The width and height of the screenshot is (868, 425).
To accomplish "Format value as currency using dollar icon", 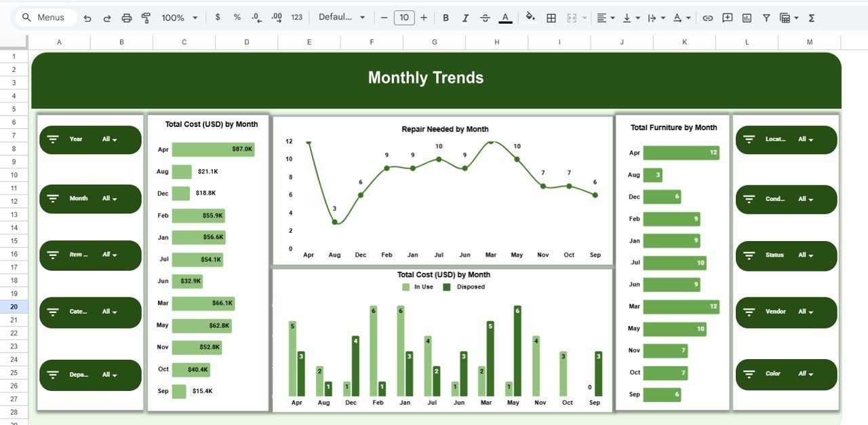I will [218, 18].
